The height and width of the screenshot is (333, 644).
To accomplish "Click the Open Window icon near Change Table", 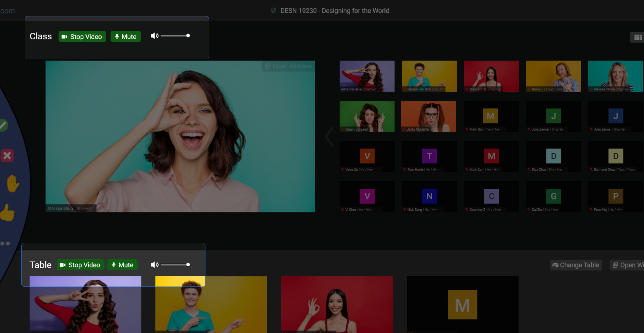I will point(615,265).
